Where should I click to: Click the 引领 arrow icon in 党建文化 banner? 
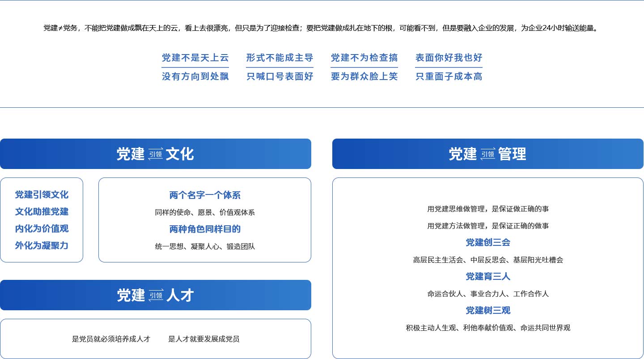click(156, 154)
